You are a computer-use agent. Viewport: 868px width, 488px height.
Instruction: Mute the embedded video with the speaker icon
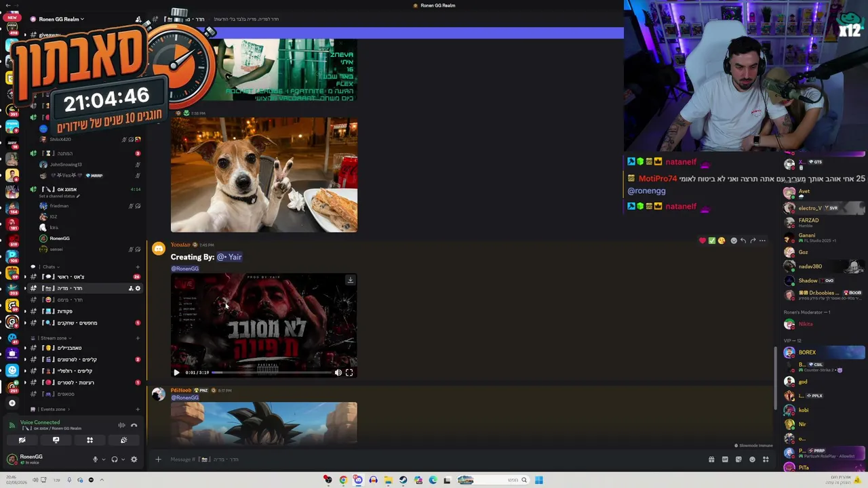point(338,372)
